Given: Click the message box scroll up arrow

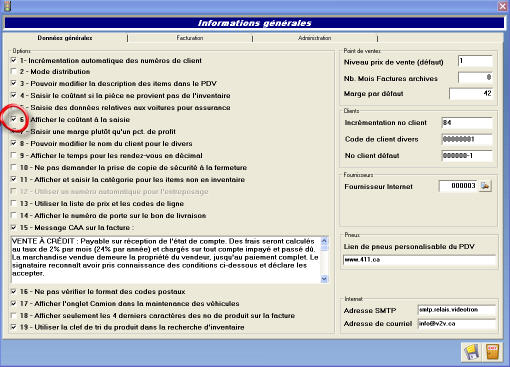Looking at the screenshot, I should 324,240.
